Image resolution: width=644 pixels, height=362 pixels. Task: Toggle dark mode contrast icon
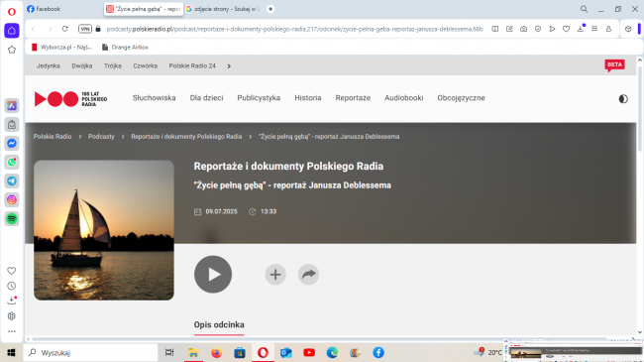pyautogui.click(x=623, y=99)
